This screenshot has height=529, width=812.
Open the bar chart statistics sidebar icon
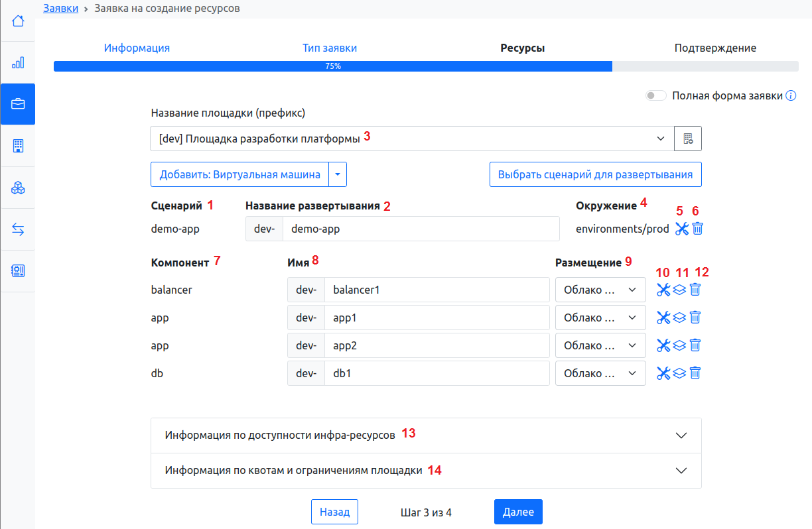[18, 63]
